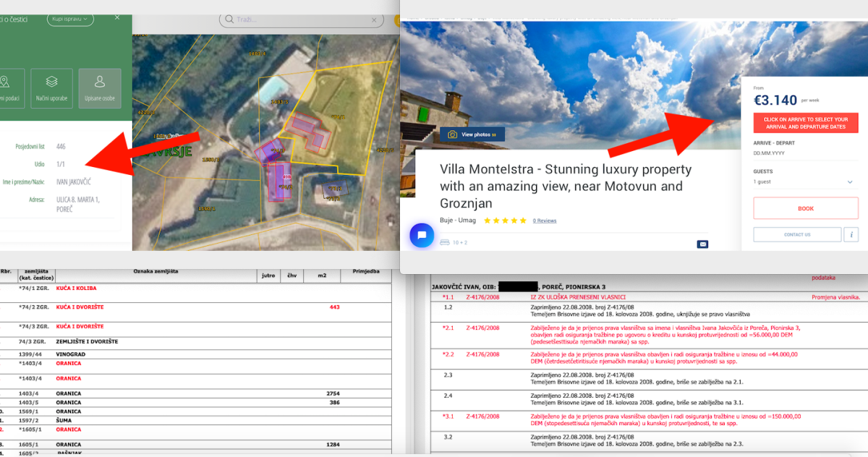
Task: Select the Upisane osobe person tab
Action: coord(100,88)
